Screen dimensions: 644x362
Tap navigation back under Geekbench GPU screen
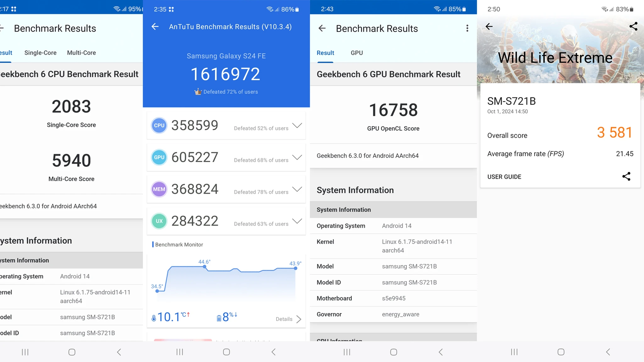441,352
